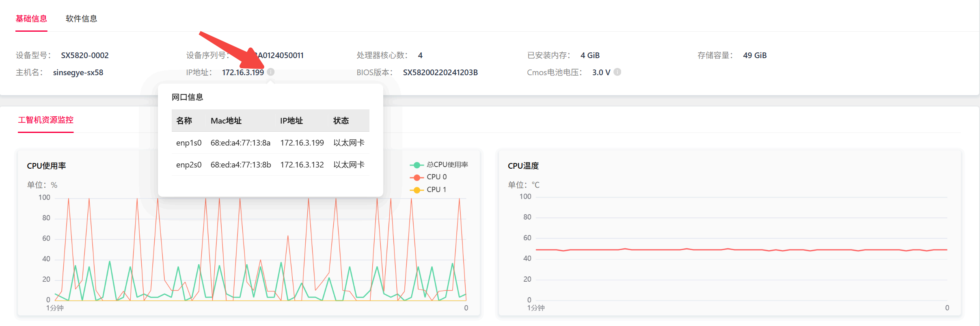
Task: Toggle the 总CPU使用率 legend entry
Action: pyautogui.click(x=439, y=165)
